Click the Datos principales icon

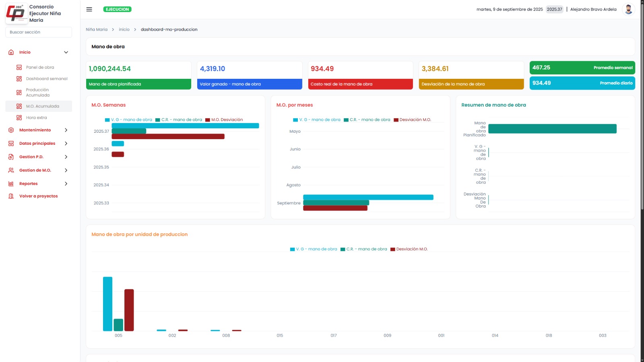11,144
